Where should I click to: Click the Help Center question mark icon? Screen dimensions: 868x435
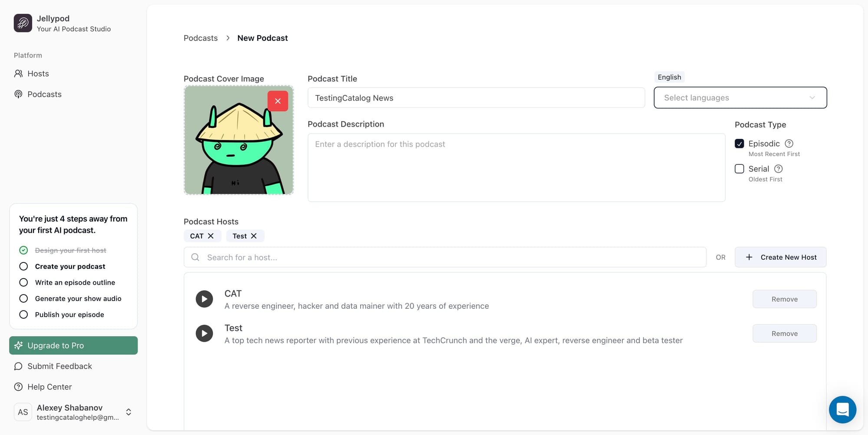coord(18,387)
